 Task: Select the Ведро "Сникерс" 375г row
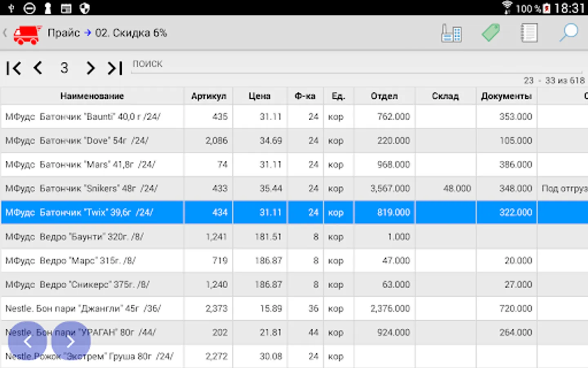coord(294,284)
